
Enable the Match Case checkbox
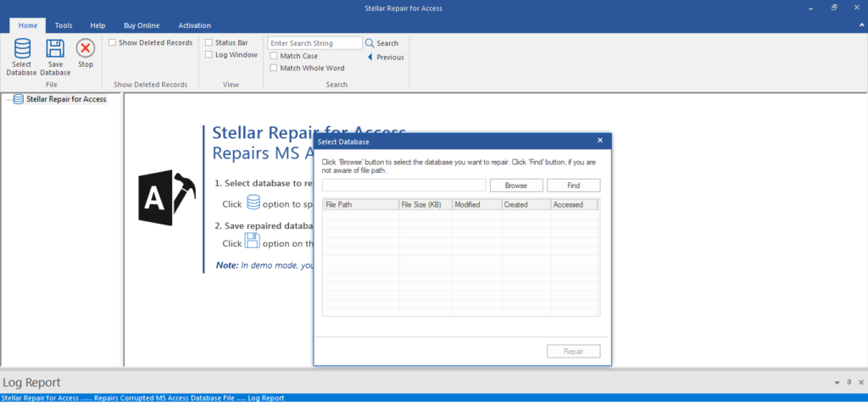point(274,56)
